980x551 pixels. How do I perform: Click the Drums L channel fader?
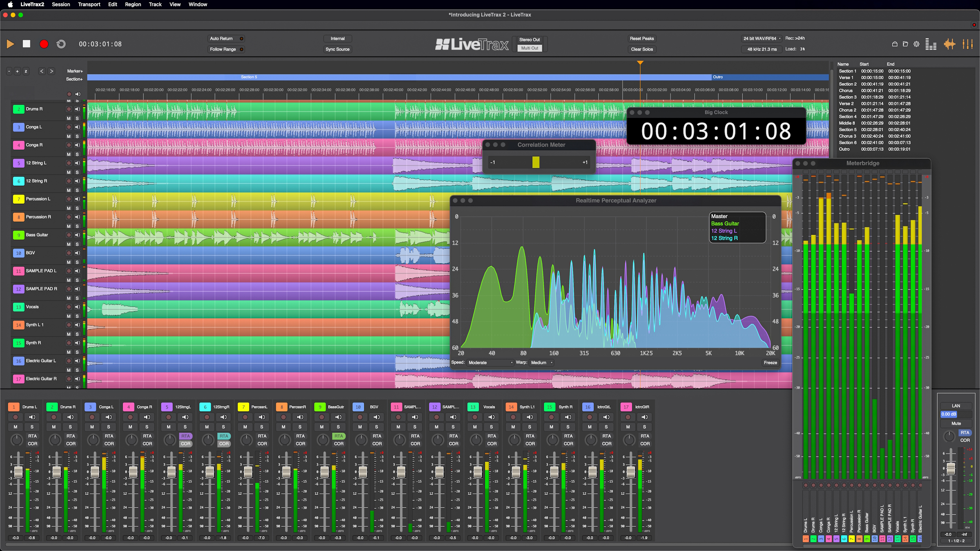click(x=18, y=472)
